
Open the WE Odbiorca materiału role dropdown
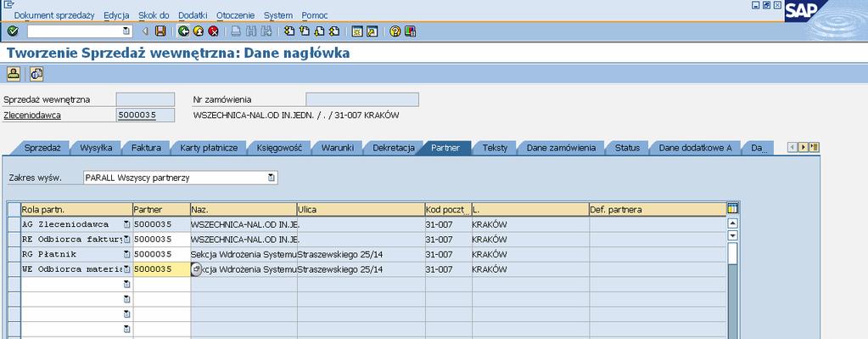pyautogui.click(x=126, y=269)
